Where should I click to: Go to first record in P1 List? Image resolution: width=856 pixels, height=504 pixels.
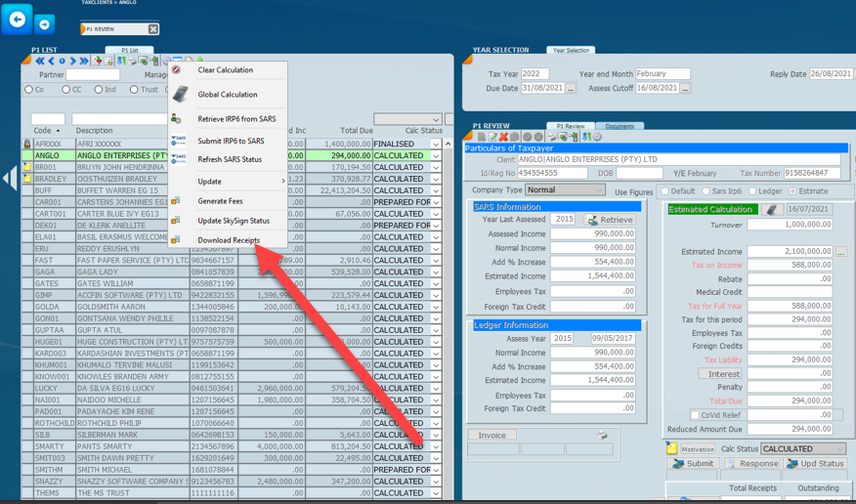(x=40, y=62)
